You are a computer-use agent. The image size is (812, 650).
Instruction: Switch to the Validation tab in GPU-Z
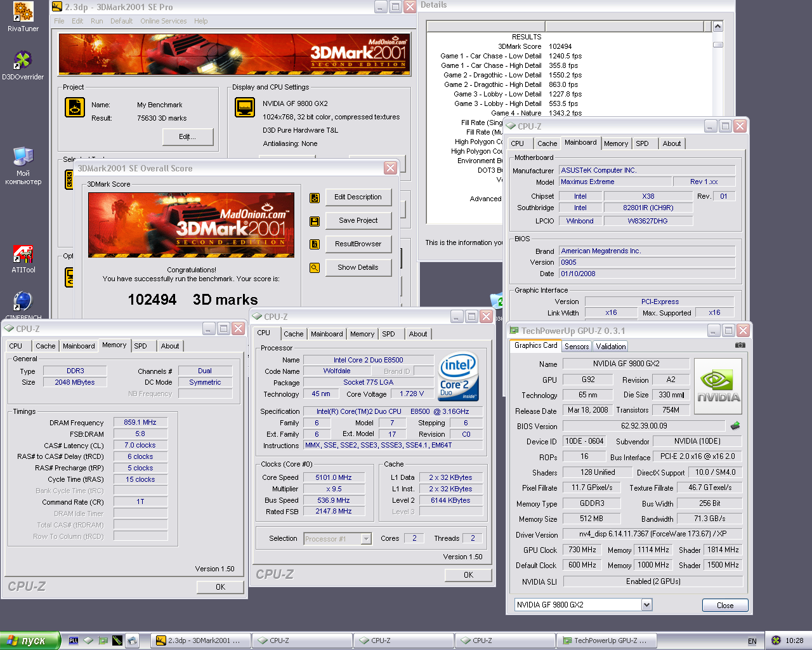click(611, 347)
